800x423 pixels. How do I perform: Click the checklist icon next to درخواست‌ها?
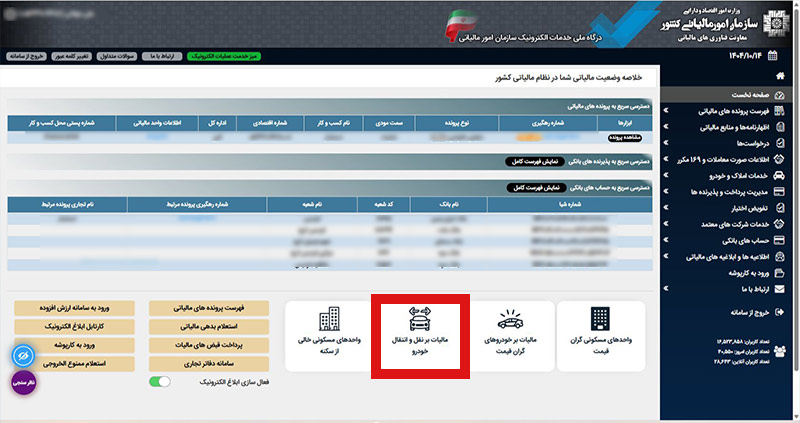pyautogui.click(x=780, y=143)
